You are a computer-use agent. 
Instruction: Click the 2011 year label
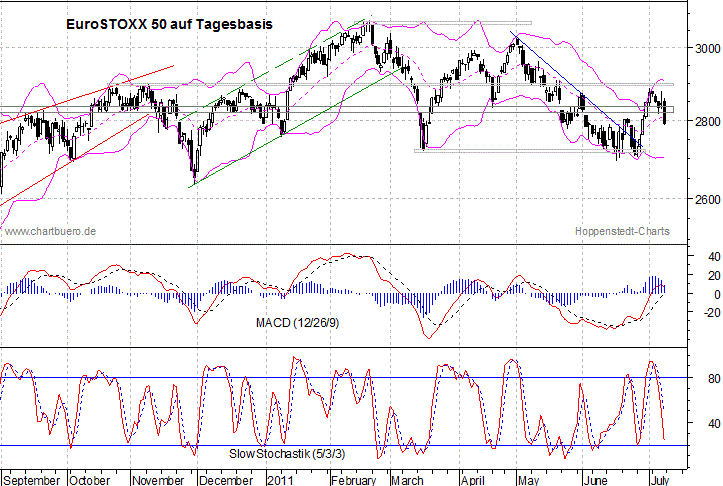coord(280,480)
